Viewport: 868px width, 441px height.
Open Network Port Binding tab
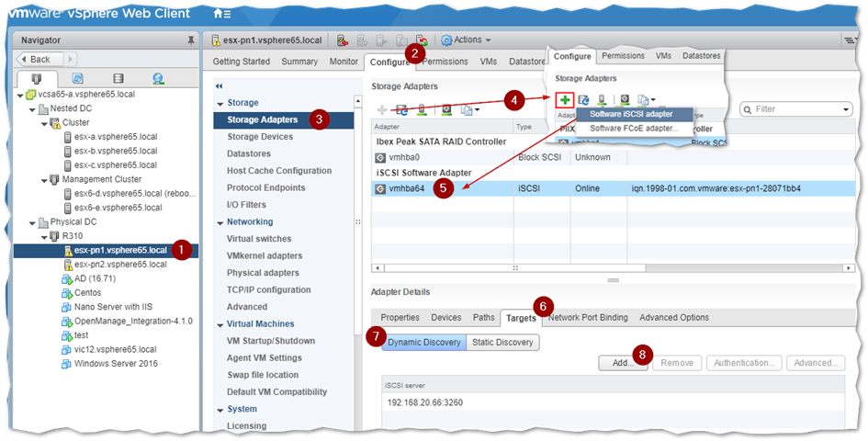(588, 318)
